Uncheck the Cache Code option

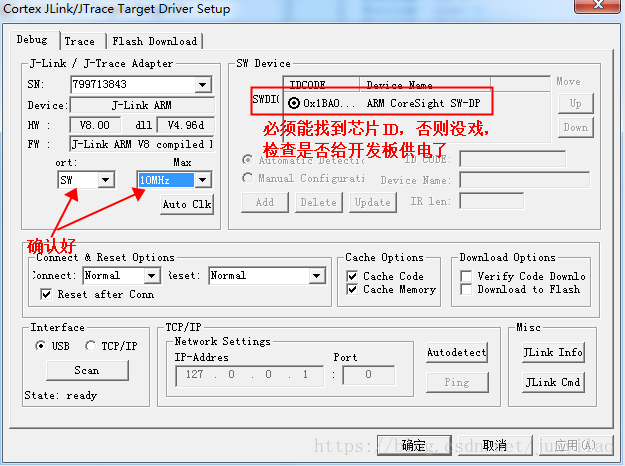coord(352,276)
